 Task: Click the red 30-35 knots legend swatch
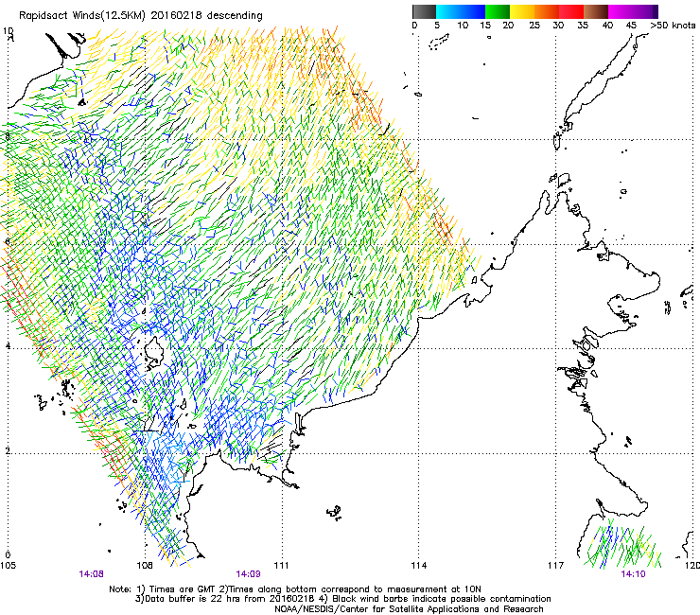click(x=571, y=11)
